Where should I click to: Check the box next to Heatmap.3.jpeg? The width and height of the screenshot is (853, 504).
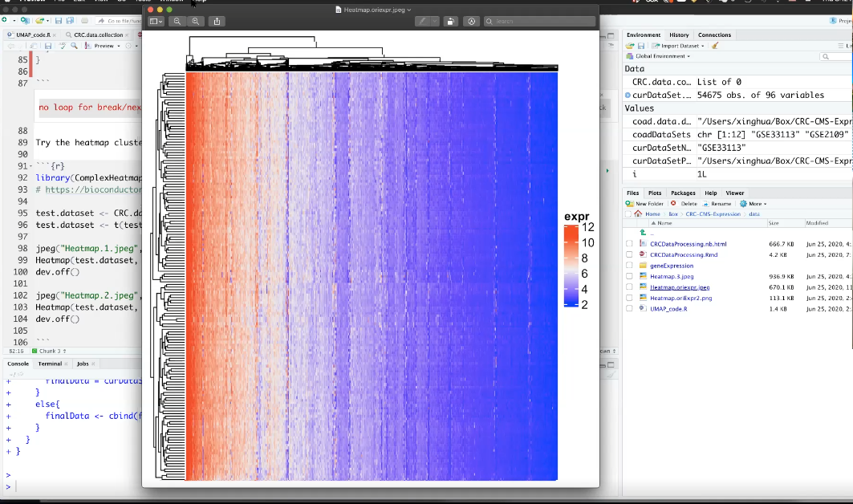(x=629, y=276)
